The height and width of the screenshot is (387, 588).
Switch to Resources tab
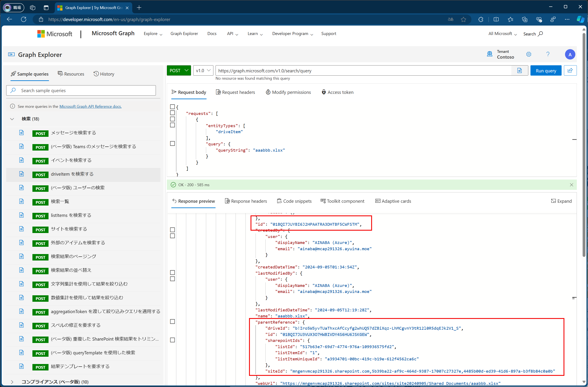[x=71, y=74]
